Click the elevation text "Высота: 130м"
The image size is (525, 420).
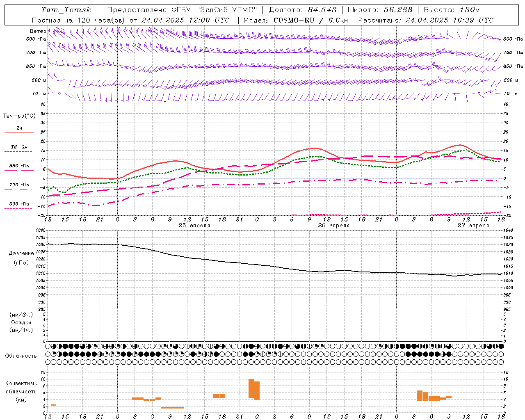(452, 10)
